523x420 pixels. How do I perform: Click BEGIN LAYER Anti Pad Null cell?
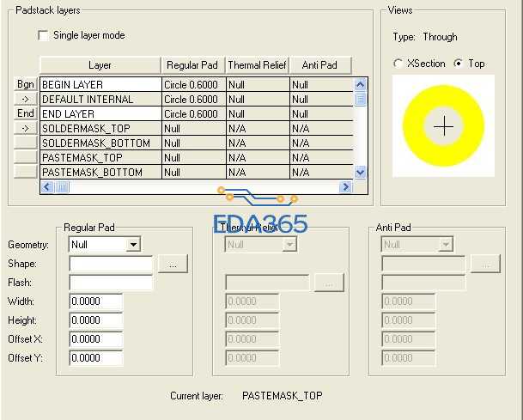click(x=321, y=85)
